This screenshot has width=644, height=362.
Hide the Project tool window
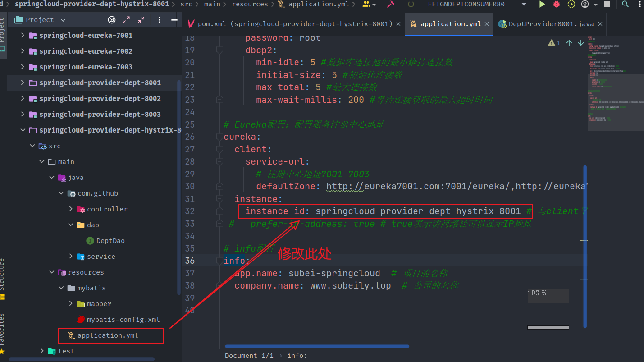click(x=174, y=20)
